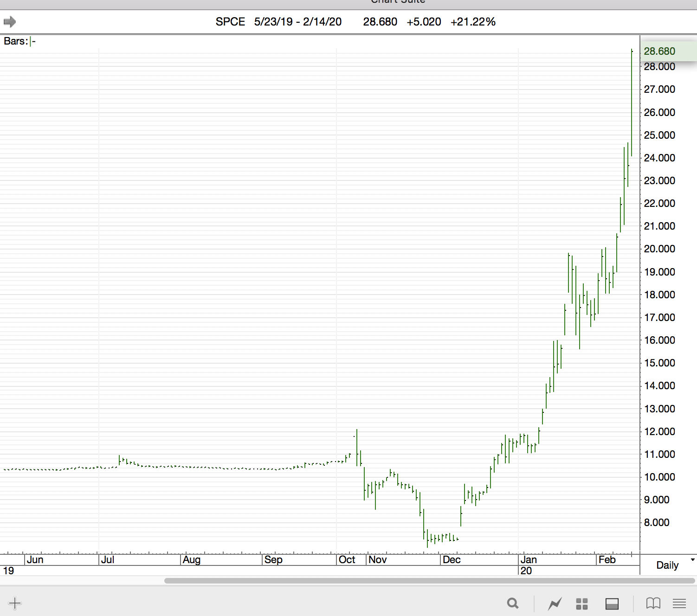Expand the Daily timeframe dropdown
The image size is (697, 616).
[x=667, y=565]
